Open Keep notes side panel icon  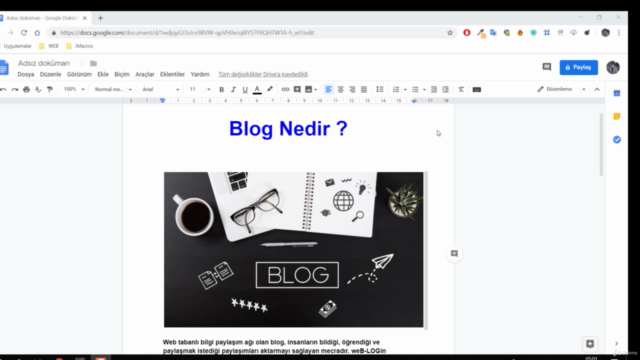point(617,116)
